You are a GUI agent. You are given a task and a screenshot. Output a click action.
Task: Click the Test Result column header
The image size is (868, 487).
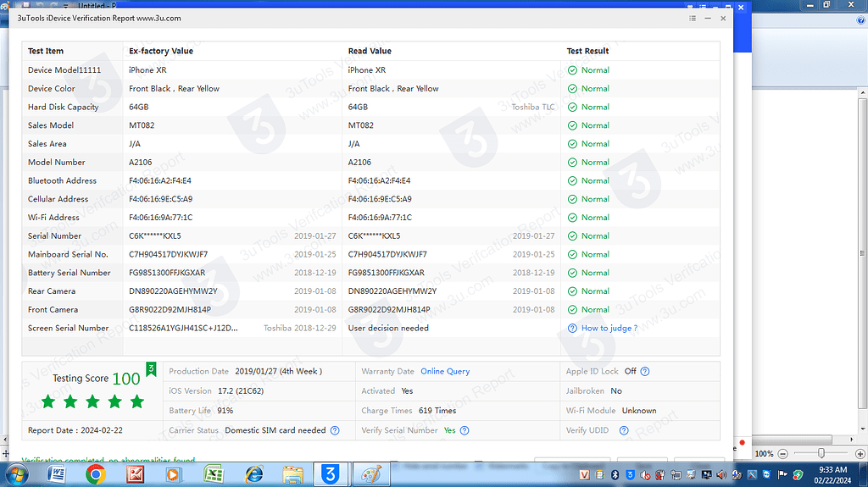[588, 51]
